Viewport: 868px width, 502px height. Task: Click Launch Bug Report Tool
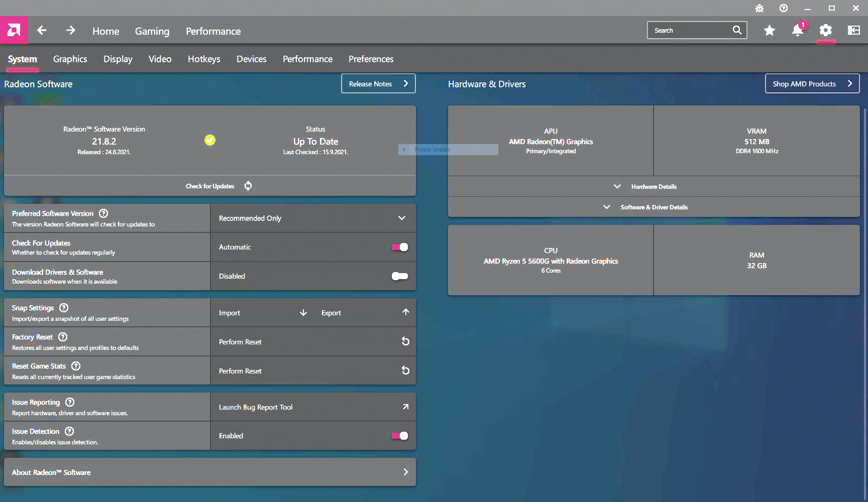click(313, 407)
